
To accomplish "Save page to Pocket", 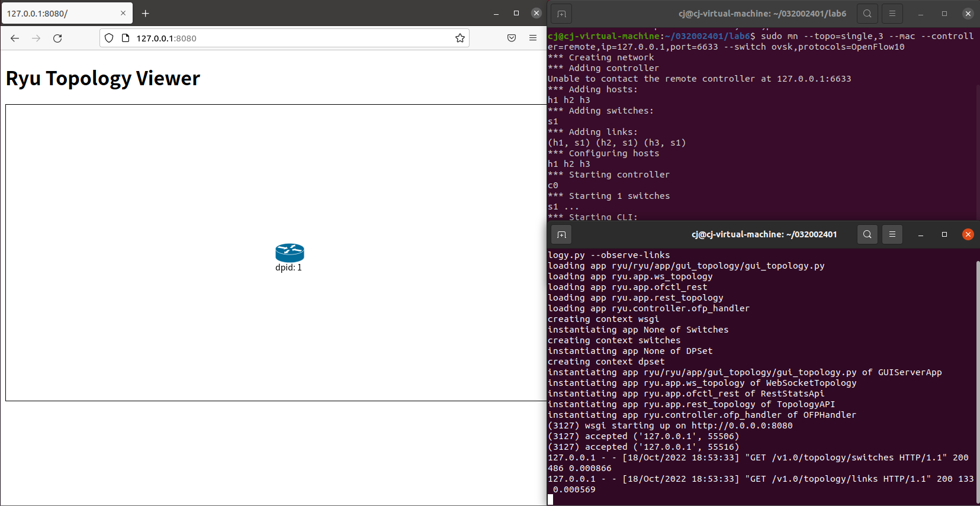I will [x=512, y=38].
